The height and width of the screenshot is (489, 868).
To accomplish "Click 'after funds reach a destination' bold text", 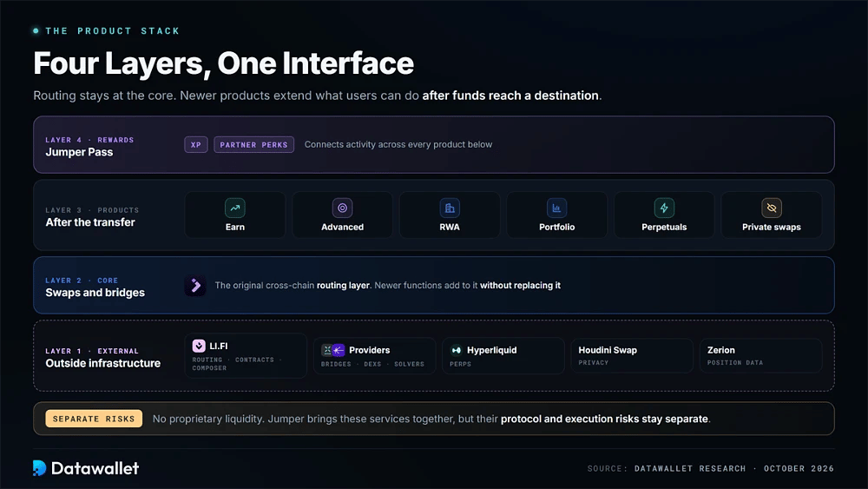I will 510,96.
